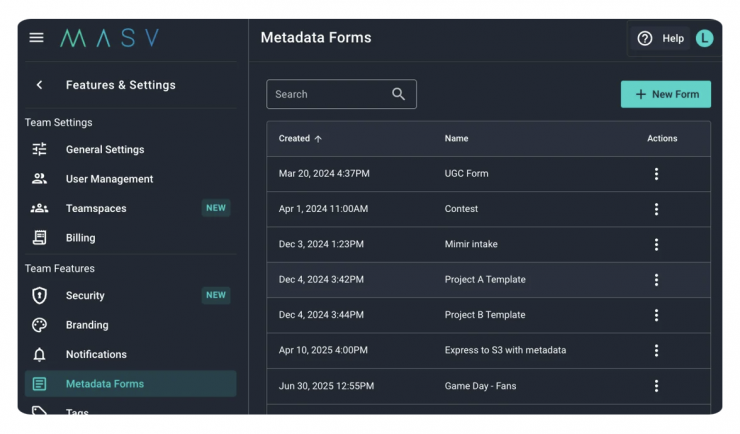Click the User Management people icon
Image resolution: width=740 pixels, height=434 pixels.
[x=40, y=179]
